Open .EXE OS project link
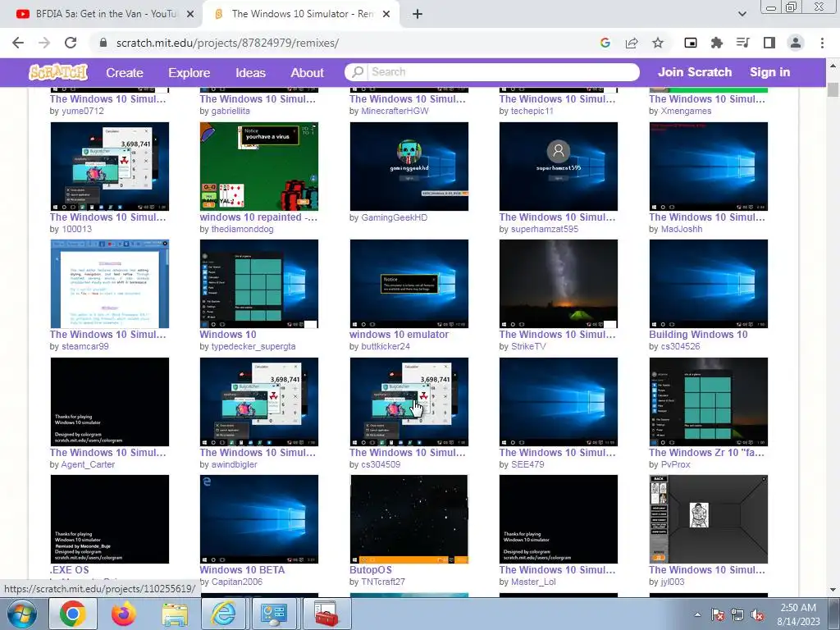Image resolution: width=840 pixels, height=630 pixels. [x=69, y=569]
